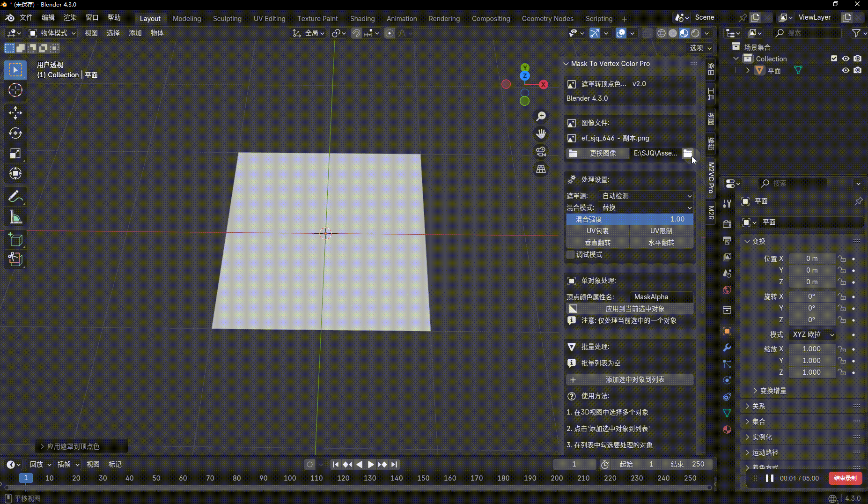The width and height of the screenshot is (868, 504).
Task: Choose the 3D Cursor tool
Action: 15,90
